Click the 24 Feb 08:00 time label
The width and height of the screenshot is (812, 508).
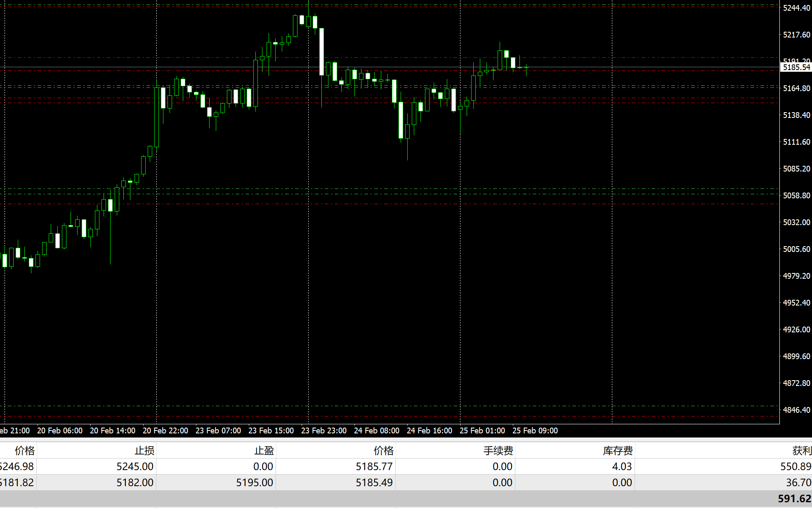(377, 430)
